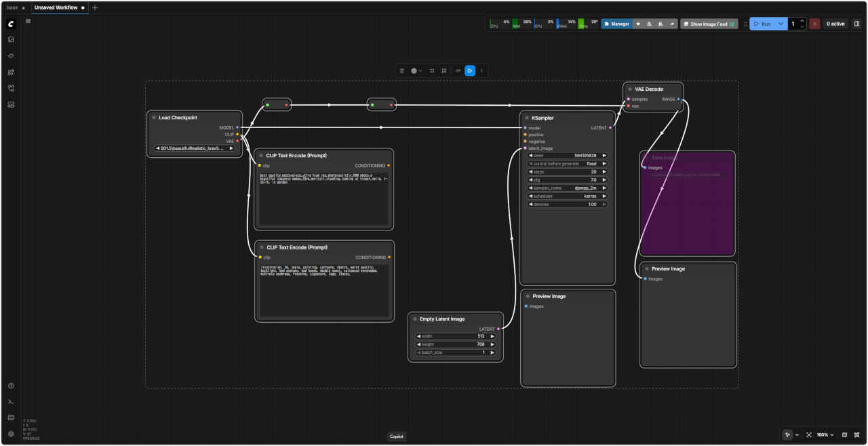Switch to the base workflow tab

coord(13,7)
